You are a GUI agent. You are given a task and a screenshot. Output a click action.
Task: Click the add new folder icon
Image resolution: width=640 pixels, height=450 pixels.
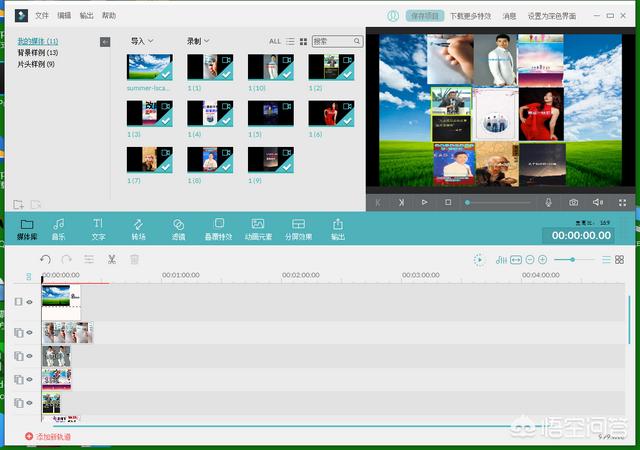pyautogui.click(x=18, y=204)
